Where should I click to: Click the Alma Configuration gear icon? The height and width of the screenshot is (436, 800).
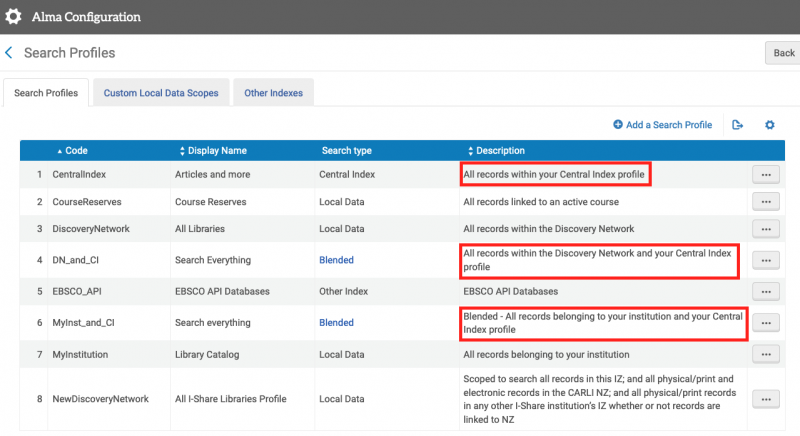pos(13,16)
